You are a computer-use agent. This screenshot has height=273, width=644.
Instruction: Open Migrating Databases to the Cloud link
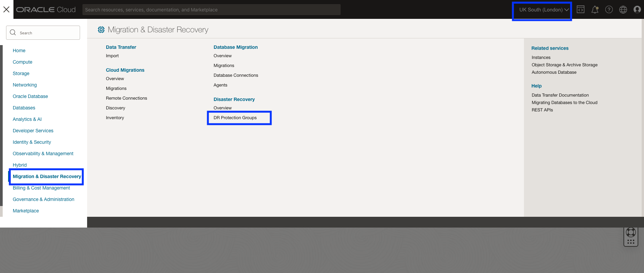[565, 103]
